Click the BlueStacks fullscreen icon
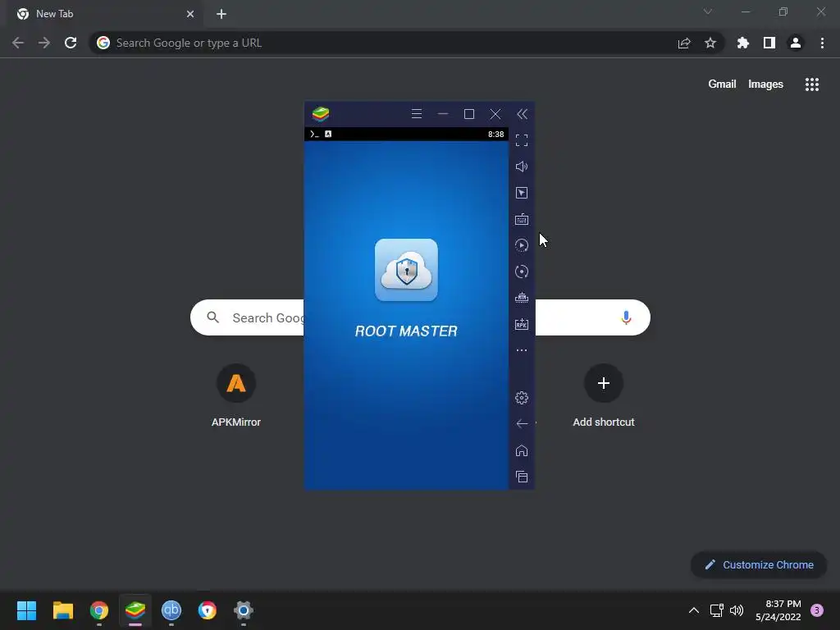 pos(521,140)
